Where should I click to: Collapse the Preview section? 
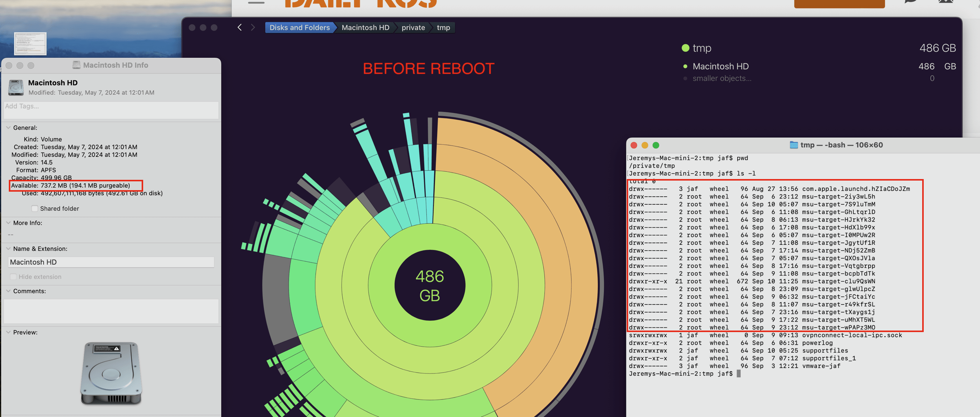[x=8, y=332]
